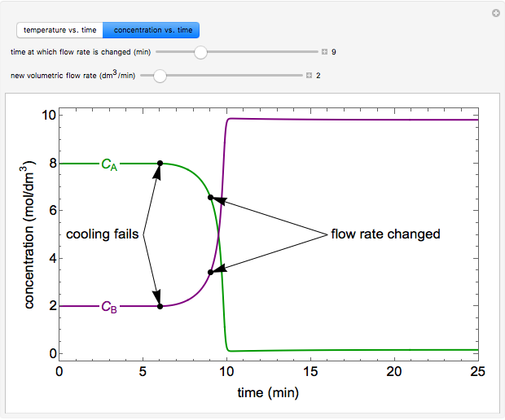This screenshot has width=505, height=420.
Task: Click the cooling fails point on the purple CB curve
Action: click(160, 306)
